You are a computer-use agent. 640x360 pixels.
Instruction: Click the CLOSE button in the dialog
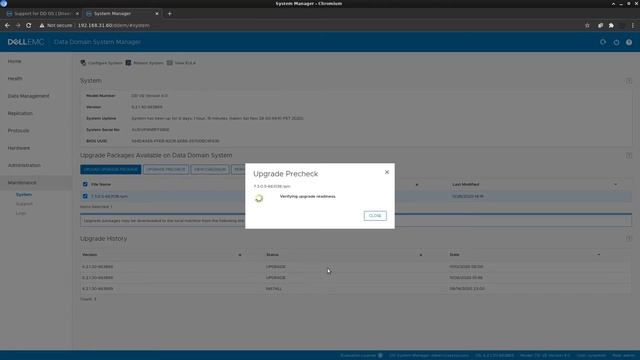click(375, 216)
